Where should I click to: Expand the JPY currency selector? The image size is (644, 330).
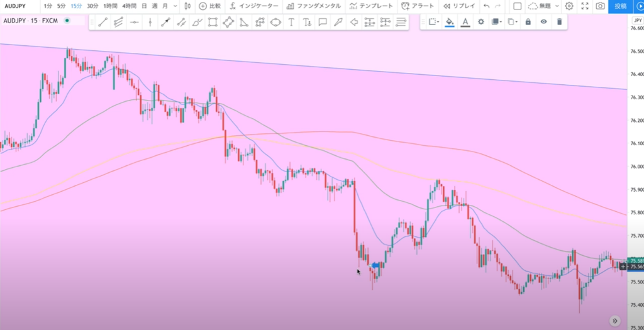point(635,20)
